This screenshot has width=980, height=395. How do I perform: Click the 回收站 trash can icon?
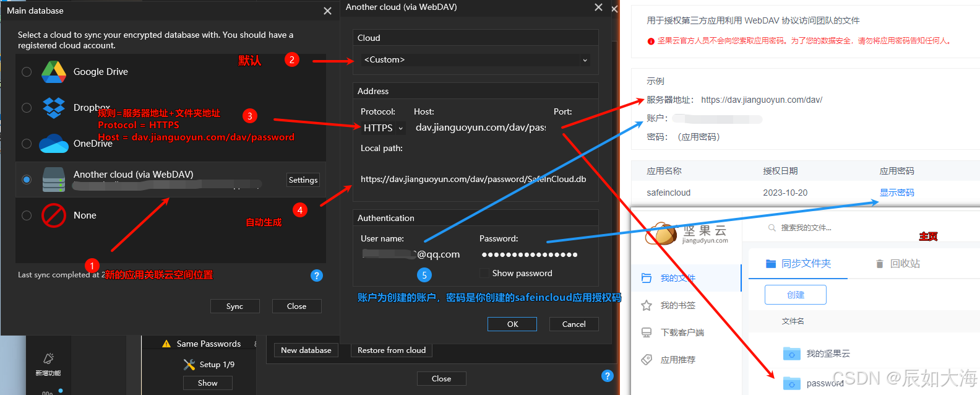(880, 264)
